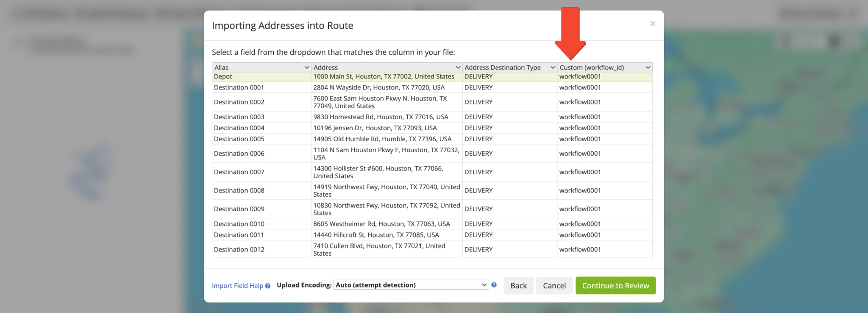
Task: Click the 10830 Northwest Fwy address cell
Action: click(387, 209)
